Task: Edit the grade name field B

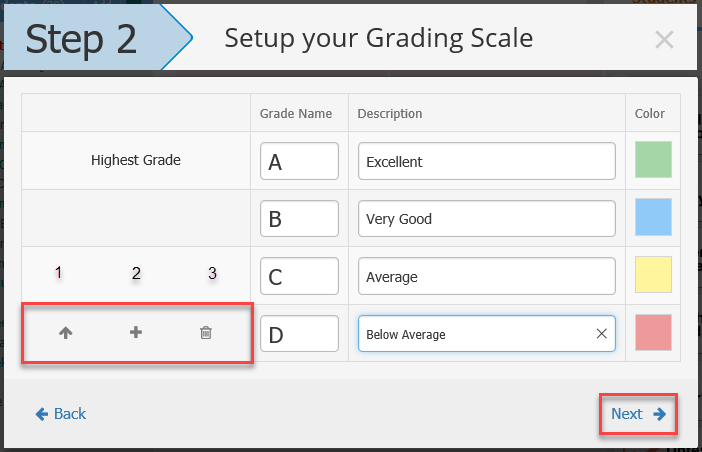Action: (299, 218)
